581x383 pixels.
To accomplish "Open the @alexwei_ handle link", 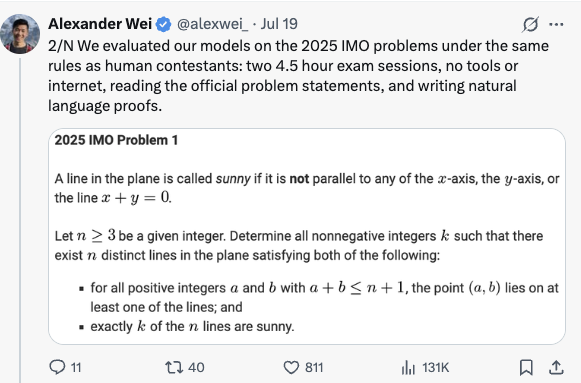I will tap(213, 24).
